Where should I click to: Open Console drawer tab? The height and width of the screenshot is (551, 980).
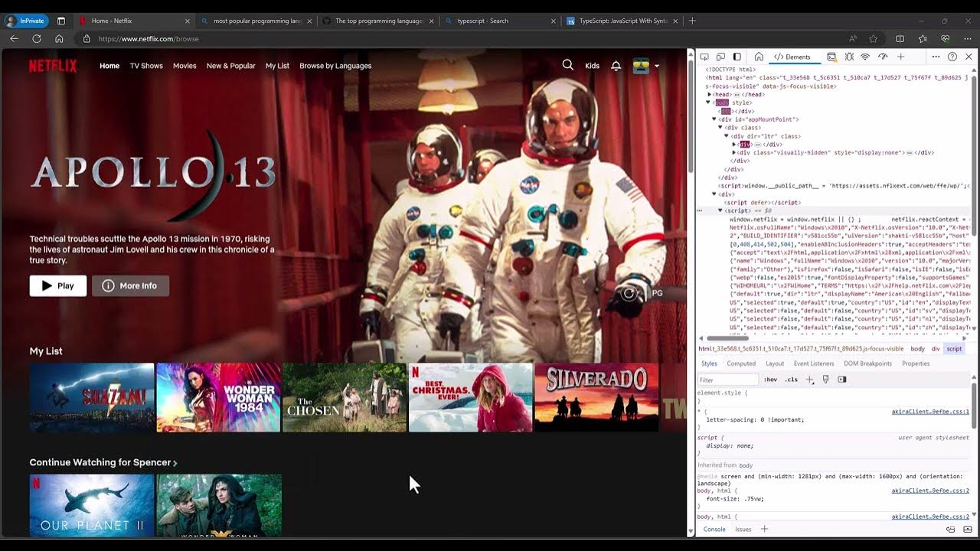coord(714,530)
